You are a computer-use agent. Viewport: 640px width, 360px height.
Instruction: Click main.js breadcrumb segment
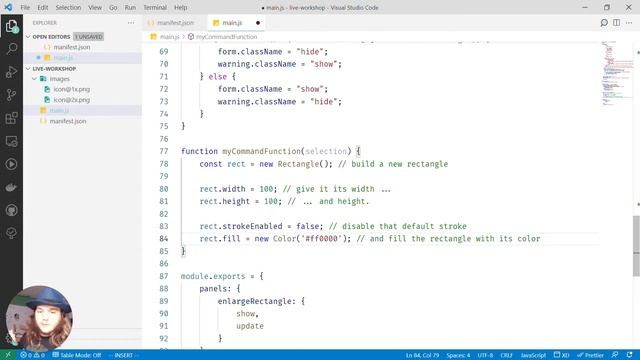[x=169, y=37]
